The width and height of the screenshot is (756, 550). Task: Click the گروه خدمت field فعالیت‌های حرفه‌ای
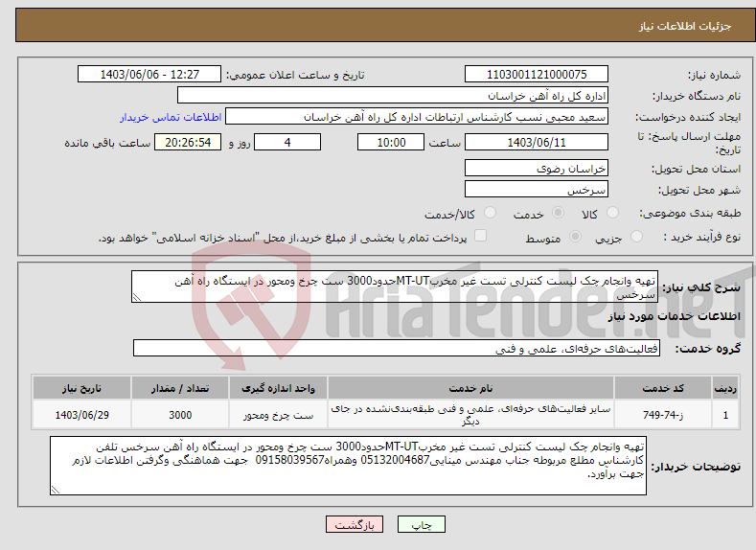pos(397,349)
